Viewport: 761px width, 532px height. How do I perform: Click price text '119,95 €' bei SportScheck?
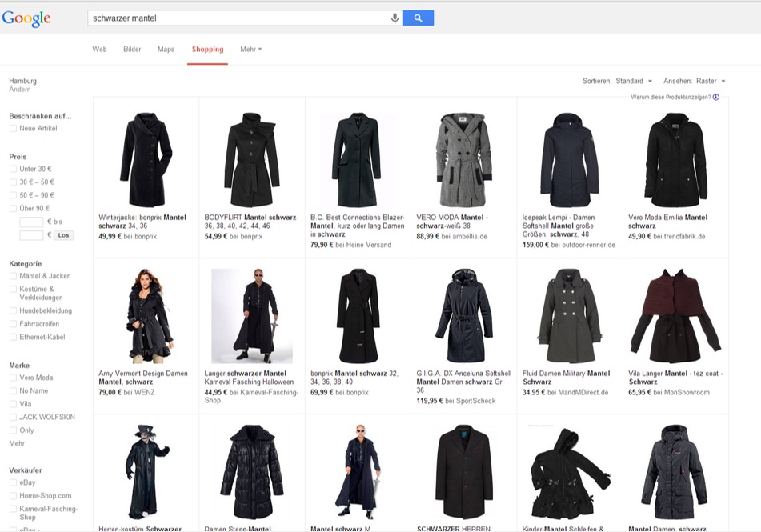430,401
